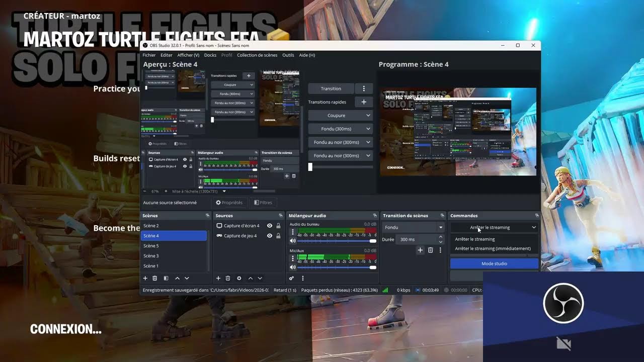The image size is (644, 362).
Task: Increase Durée with stepper up arrow
Action: click(441, 237)
